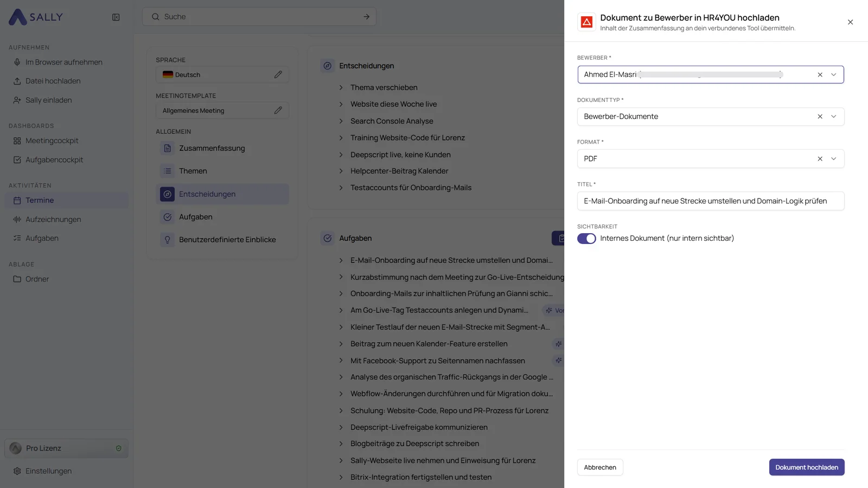Click the Suche search field
Viewport: 868px width, 488px height.
[259, 17]
